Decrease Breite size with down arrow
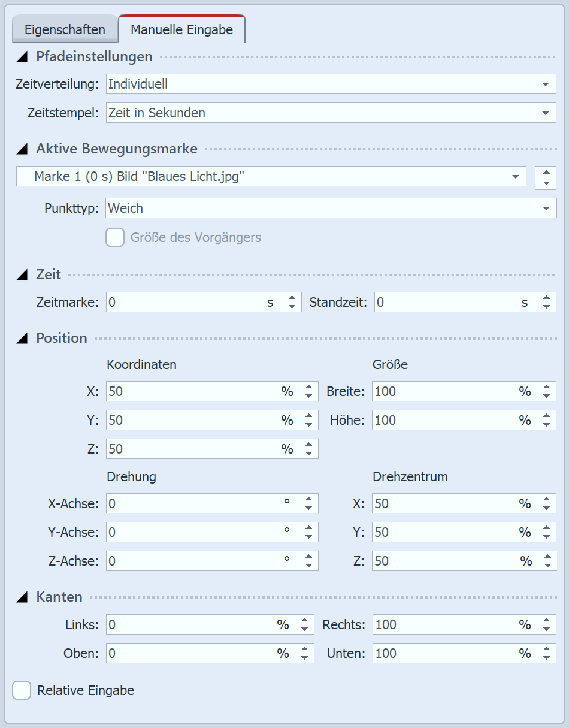 pos(546,396)
